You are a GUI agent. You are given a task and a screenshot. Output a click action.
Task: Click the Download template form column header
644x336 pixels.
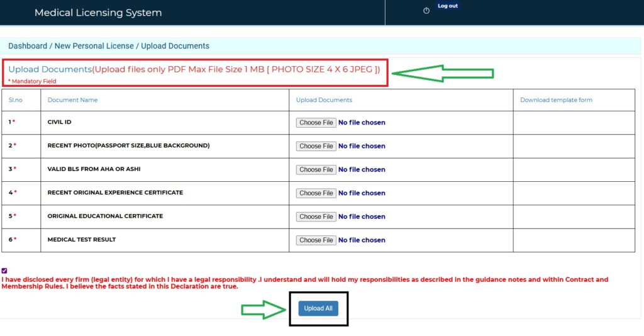tap(556, 100)
